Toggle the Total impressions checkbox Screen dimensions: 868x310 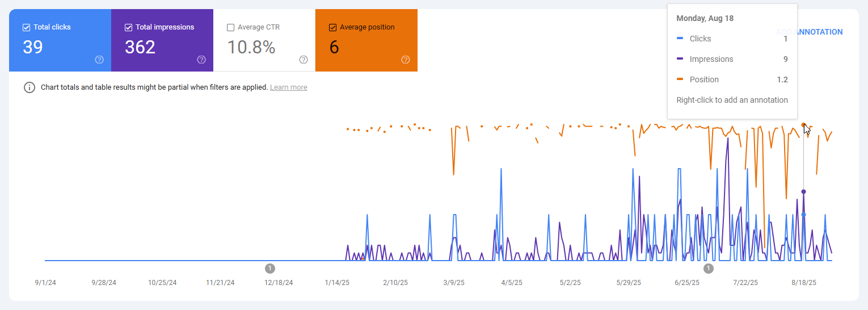click(128, 27)
